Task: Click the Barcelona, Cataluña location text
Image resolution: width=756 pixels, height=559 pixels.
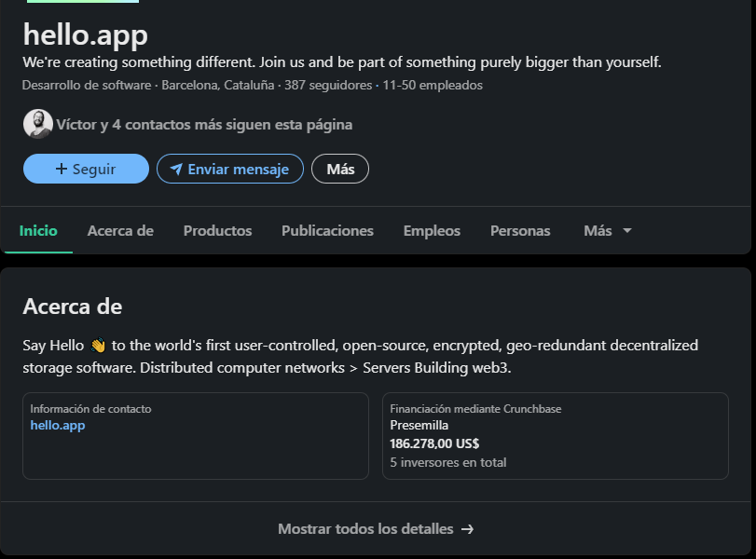Action: 217,86
